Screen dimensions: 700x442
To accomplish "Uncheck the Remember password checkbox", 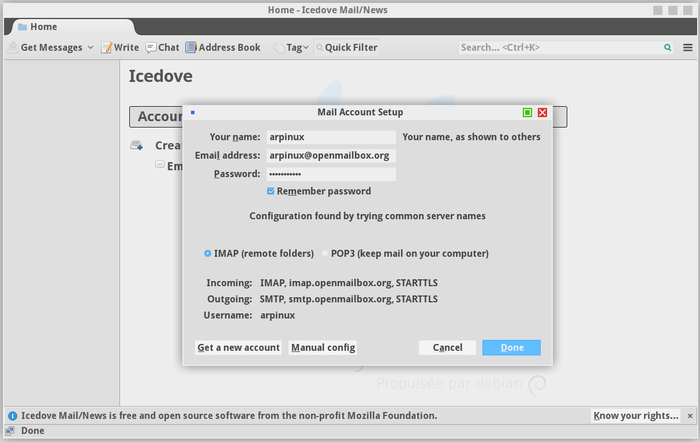I will [x=271, y=191].
